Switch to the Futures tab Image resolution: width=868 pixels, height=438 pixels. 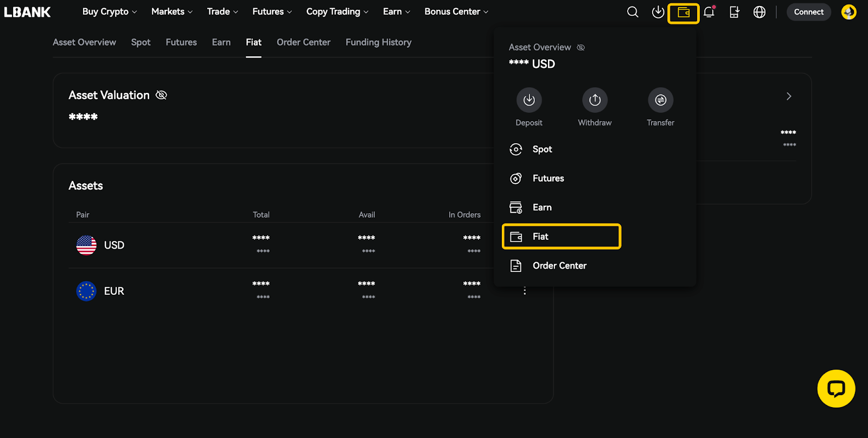(x=181, y=42)
